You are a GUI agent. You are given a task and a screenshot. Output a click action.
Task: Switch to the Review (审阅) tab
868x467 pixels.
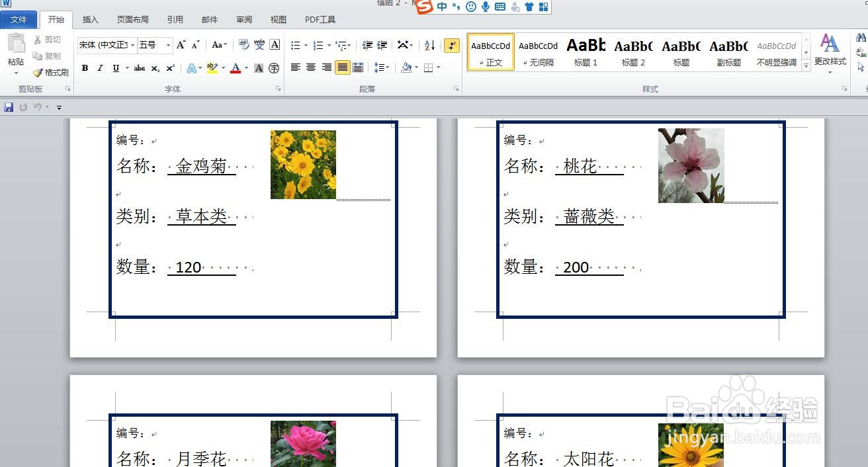[244, 20]
